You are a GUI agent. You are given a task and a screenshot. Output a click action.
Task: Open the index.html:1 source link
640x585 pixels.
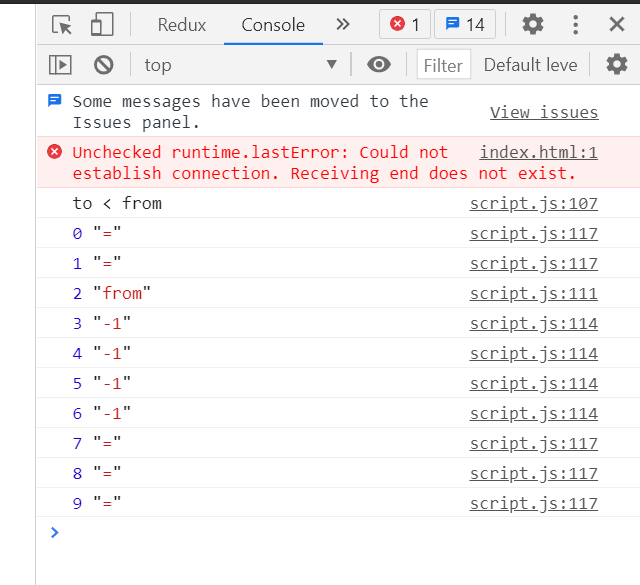(538, 152)
